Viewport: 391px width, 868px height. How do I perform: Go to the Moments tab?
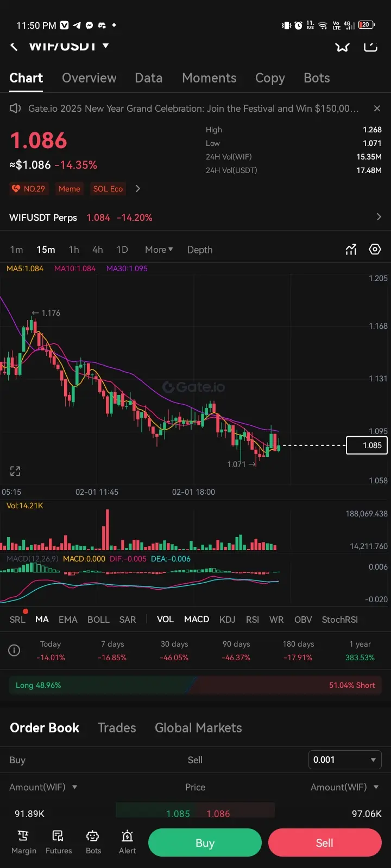209,78
